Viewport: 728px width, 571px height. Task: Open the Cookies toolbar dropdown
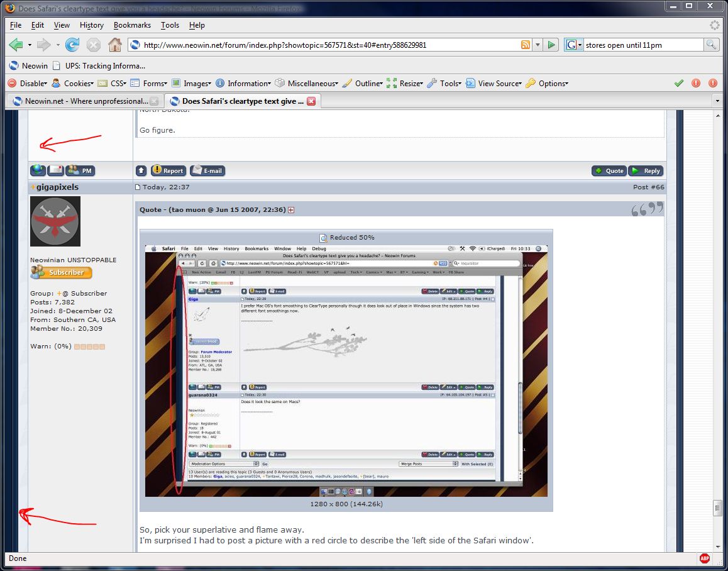pos(73,83)
